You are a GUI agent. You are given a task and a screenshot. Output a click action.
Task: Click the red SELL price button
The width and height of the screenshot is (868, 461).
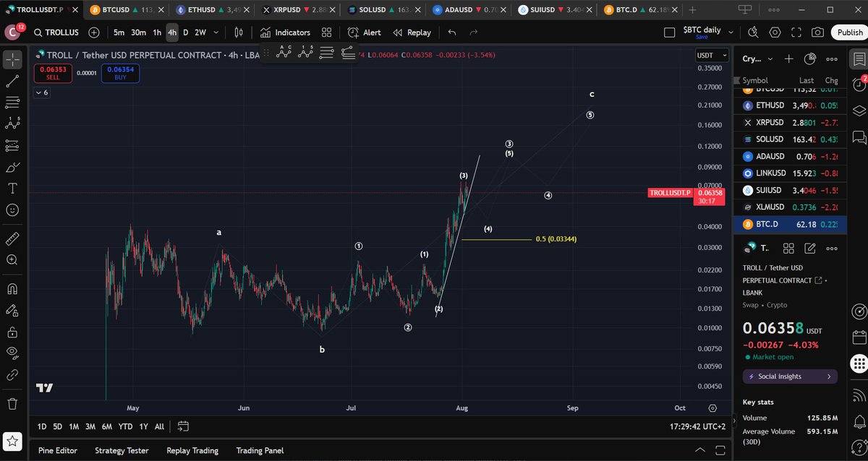point(53,73)
